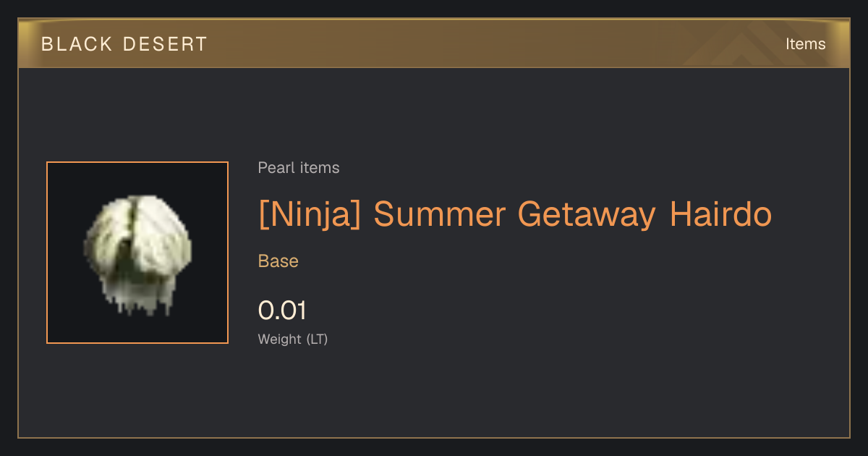Click the word BLACK in the header
868x456 pixels.
[75, 44]
